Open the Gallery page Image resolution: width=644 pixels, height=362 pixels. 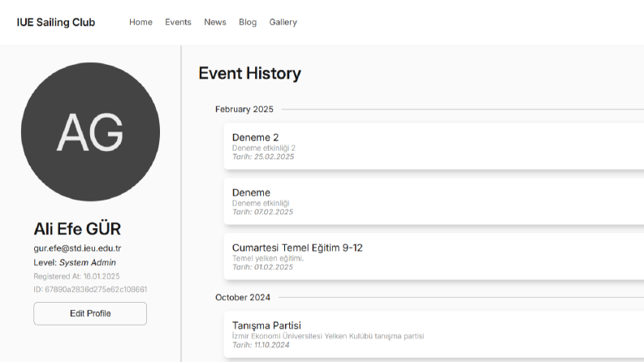click(283, 22)
